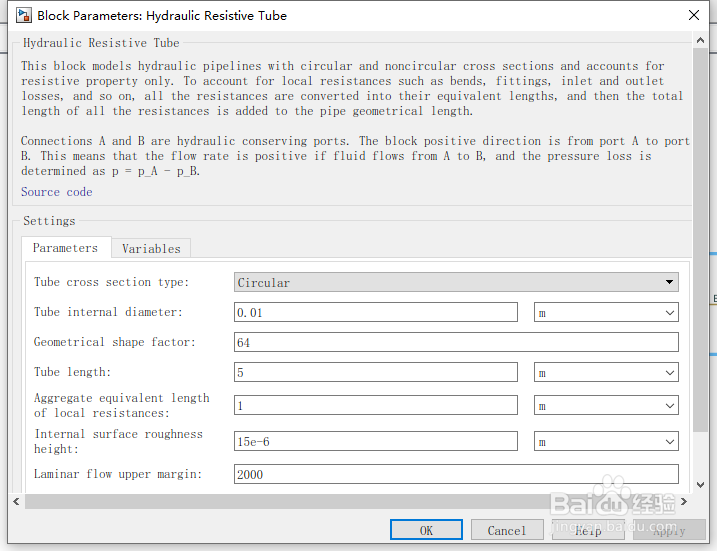Click the Geometrical shape factor field
The width and height of the screenshot is (717, 551).
click(x=456, y=342)
